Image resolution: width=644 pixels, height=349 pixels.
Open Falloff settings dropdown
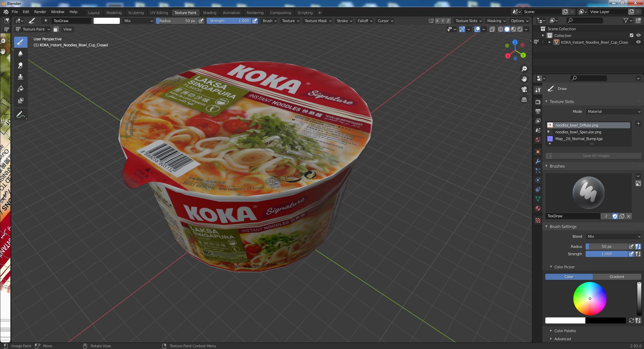click(x=365, y=21)
